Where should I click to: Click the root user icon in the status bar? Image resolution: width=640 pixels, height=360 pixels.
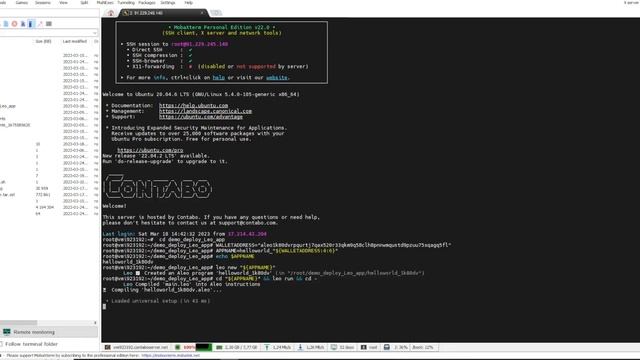coord(364,347)
